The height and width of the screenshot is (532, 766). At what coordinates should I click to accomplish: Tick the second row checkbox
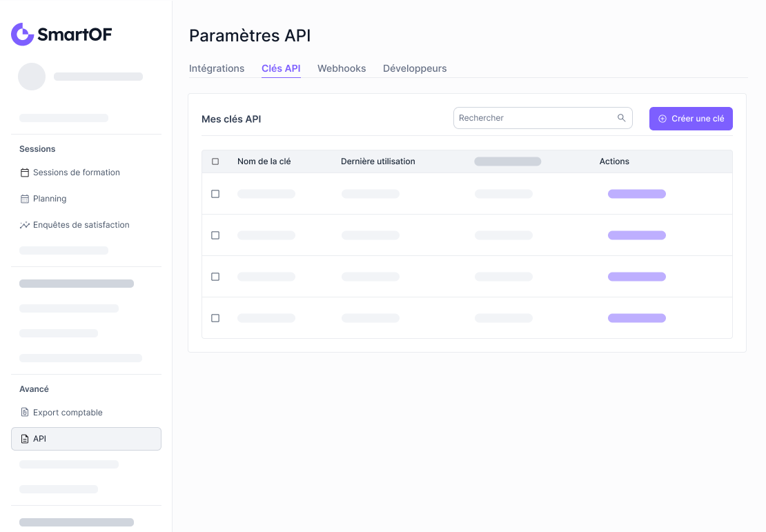point(215,235)
